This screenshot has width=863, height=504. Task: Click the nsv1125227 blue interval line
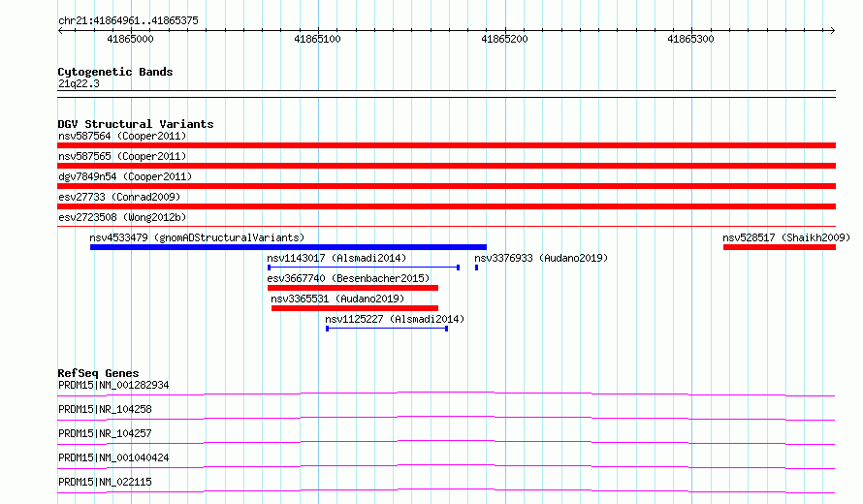tap(387, 329)
